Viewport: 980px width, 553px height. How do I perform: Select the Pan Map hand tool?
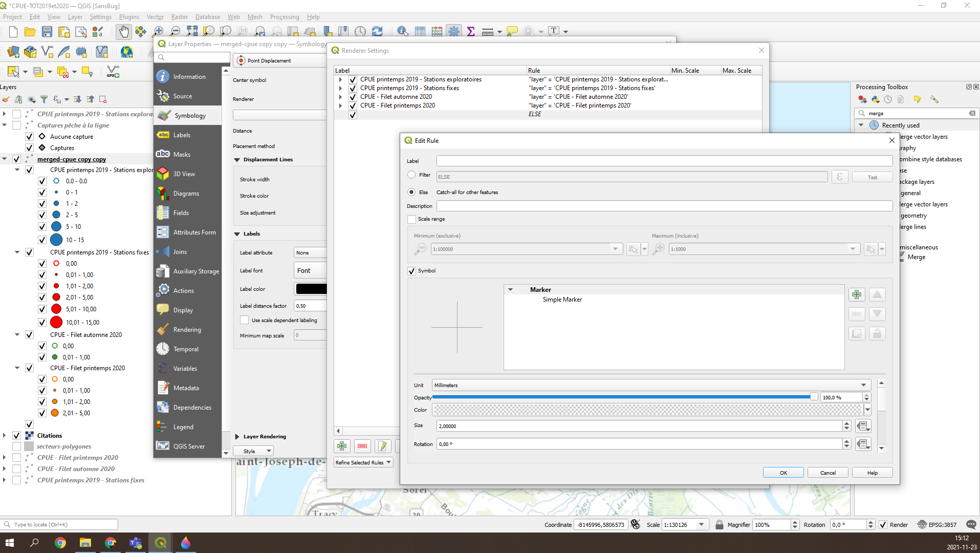point(123,32)
